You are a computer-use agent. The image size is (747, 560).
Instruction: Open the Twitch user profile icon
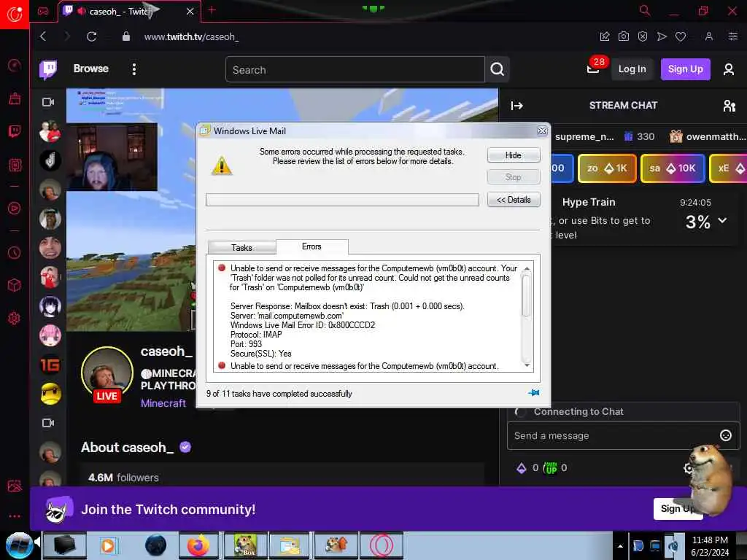click(x=729, y=69)
